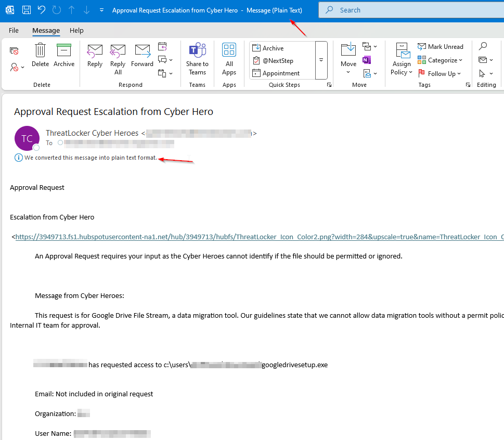
Task: Click the Find magnifier in the Editing group
Action: click(483, 46)
